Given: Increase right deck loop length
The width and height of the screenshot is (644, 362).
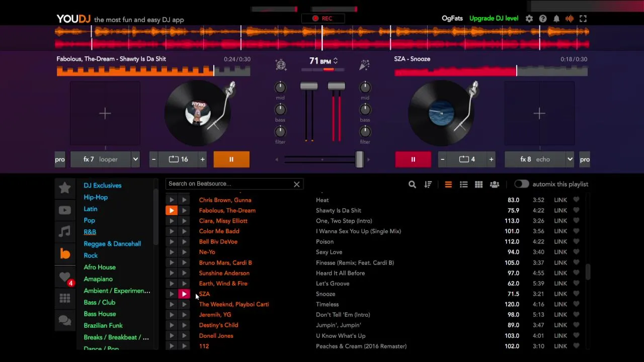Looking at the screenshot, I should (x=491, y=159).
